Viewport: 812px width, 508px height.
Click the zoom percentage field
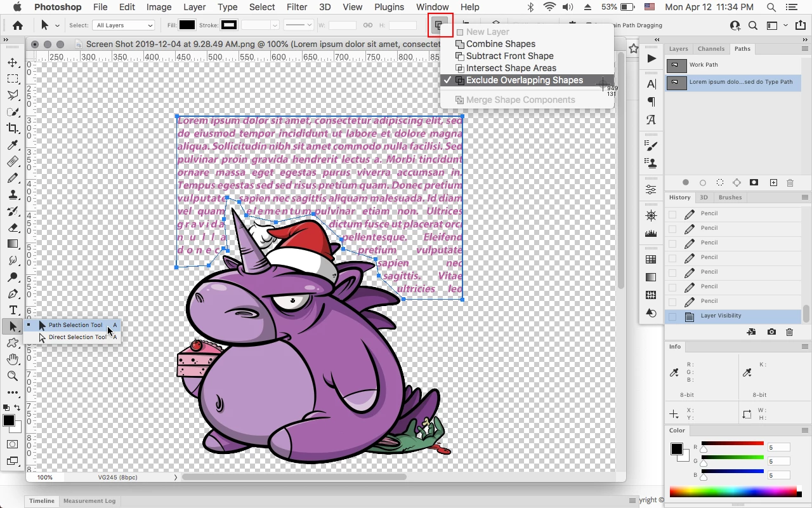click(44, 478)
